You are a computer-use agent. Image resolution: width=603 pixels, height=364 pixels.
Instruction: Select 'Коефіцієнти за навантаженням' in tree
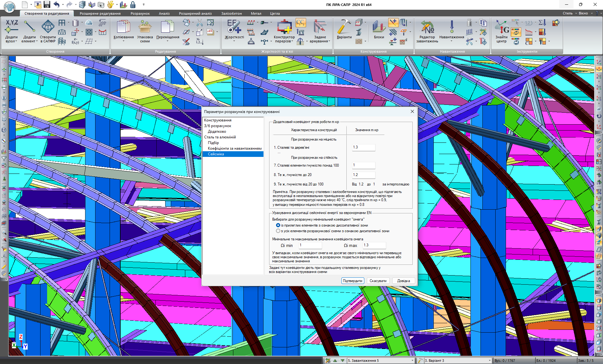(x=234, y=148)
